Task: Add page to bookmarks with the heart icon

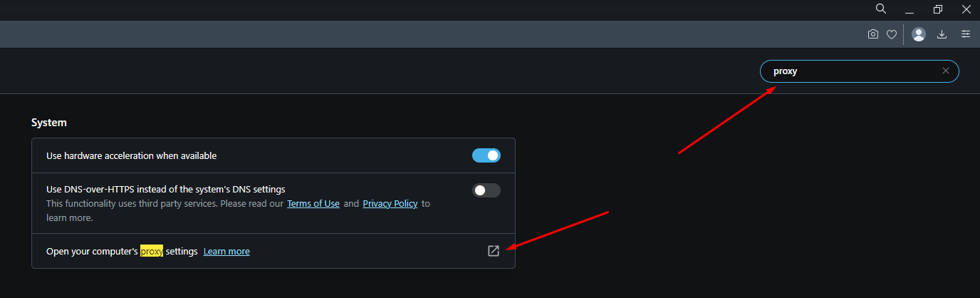Action: point(892,34)
